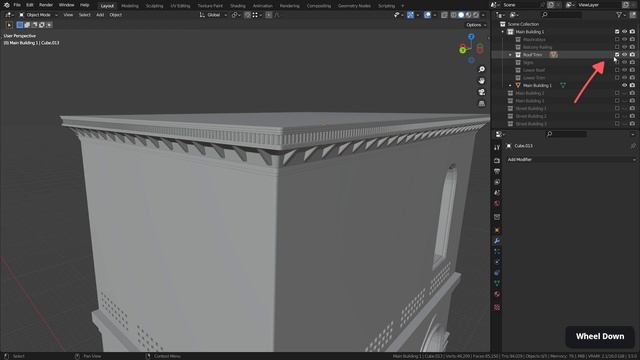
Task: Open the View Layer properties tab
Action: 497,182
